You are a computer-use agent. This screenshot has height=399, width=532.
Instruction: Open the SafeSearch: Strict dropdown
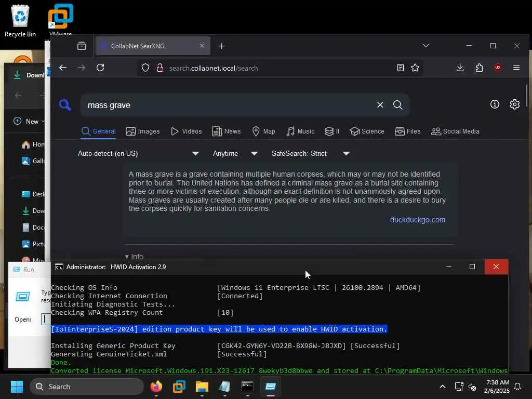[x=311, y=154]
